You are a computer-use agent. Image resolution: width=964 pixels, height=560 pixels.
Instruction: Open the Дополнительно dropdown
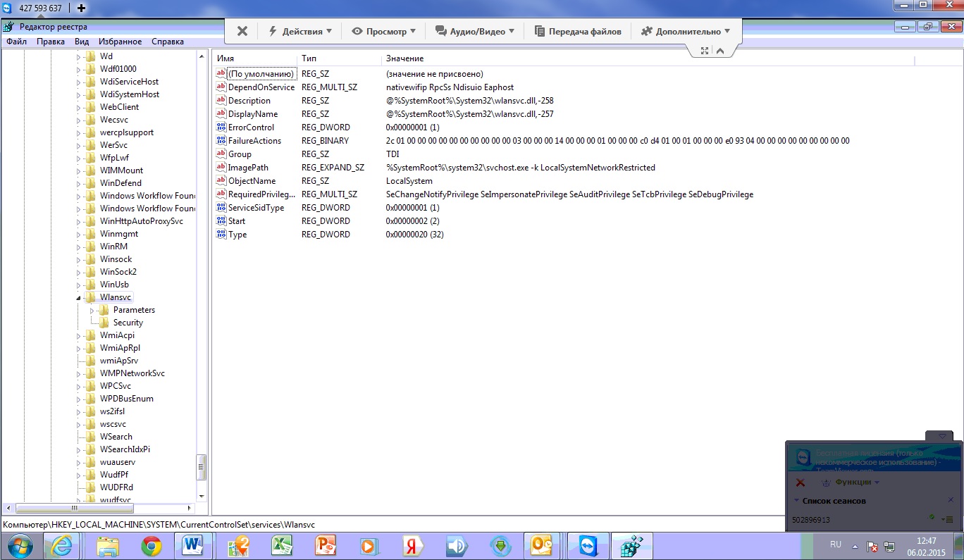[x=686, y=31]
